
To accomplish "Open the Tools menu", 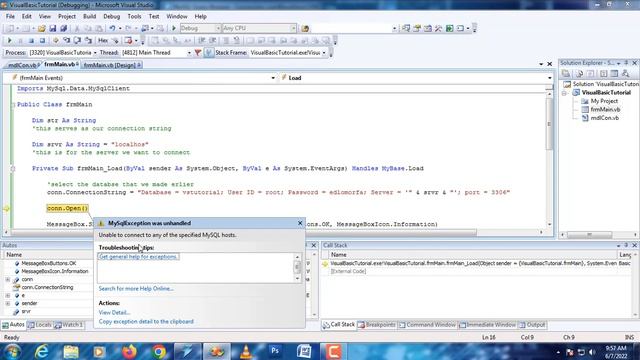I will click(x=134, y=16).
